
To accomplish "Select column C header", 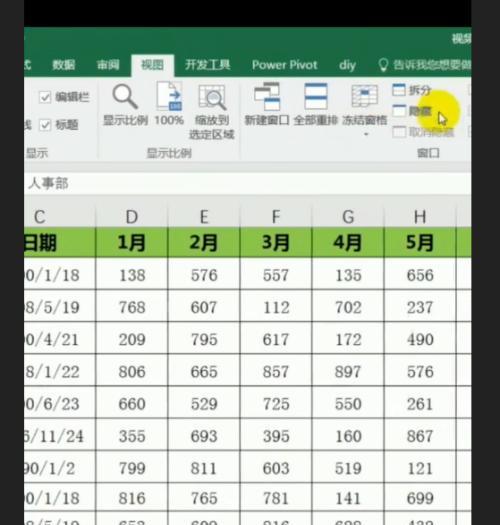I will coord(60,217).
